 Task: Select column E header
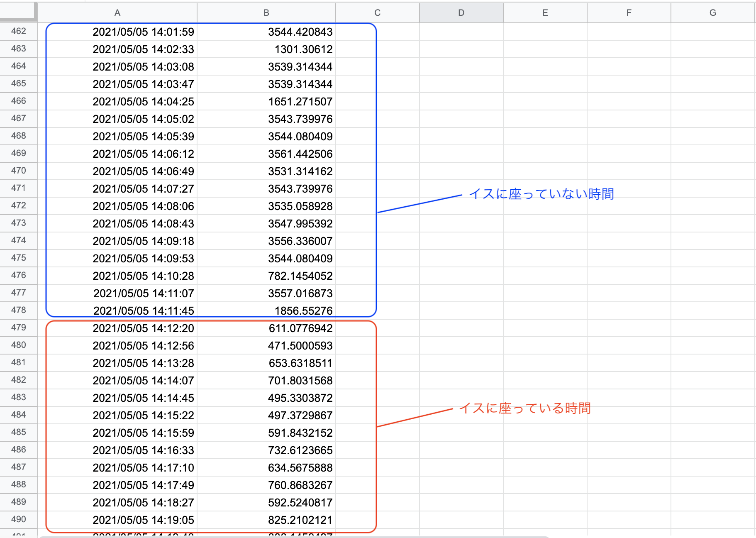tap(545, 13)
